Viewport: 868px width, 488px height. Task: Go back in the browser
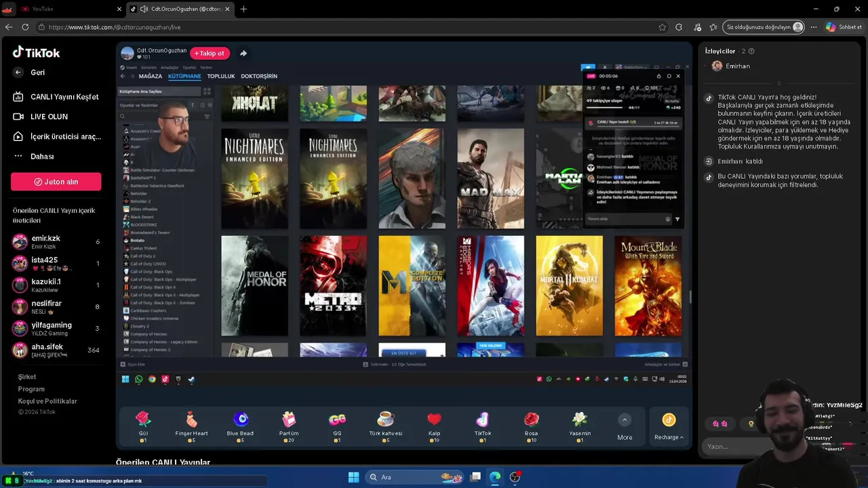coord(9,27)
